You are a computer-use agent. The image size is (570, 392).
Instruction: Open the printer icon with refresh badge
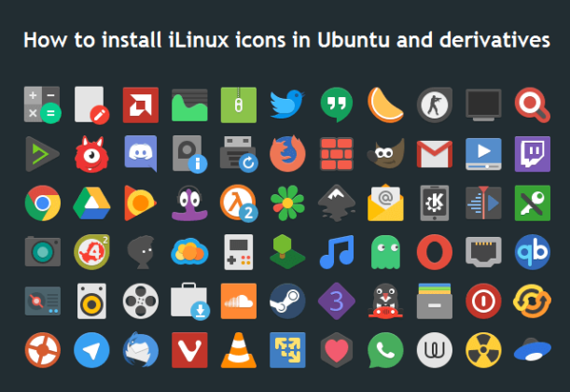239,154
